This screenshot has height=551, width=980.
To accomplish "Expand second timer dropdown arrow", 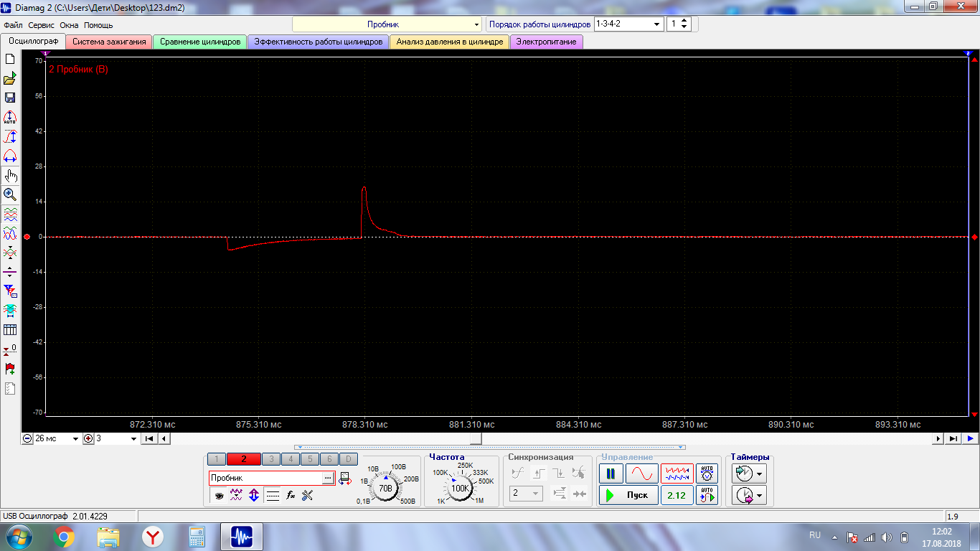I will click(760, 495).
